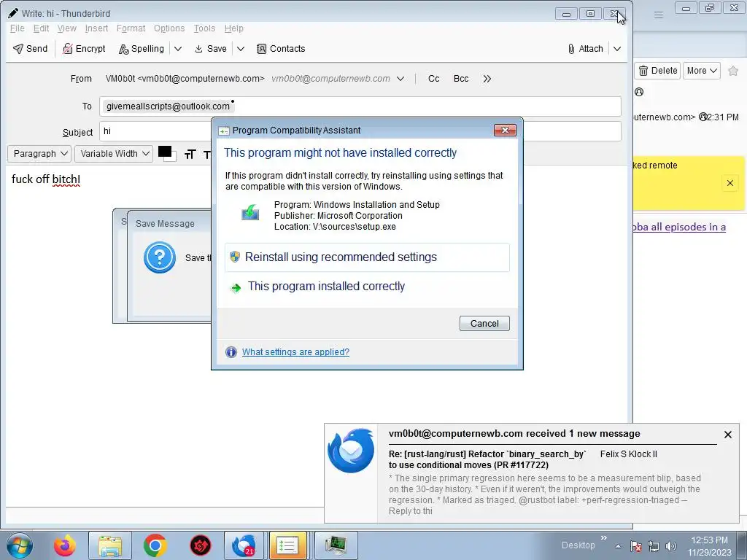
Task: Run Spelling check on the message
Action: coord(142,49)
